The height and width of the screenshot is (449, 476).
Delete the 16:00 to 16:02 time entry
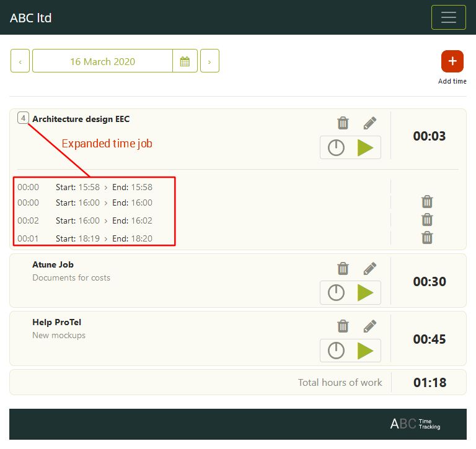pos(427,220)
